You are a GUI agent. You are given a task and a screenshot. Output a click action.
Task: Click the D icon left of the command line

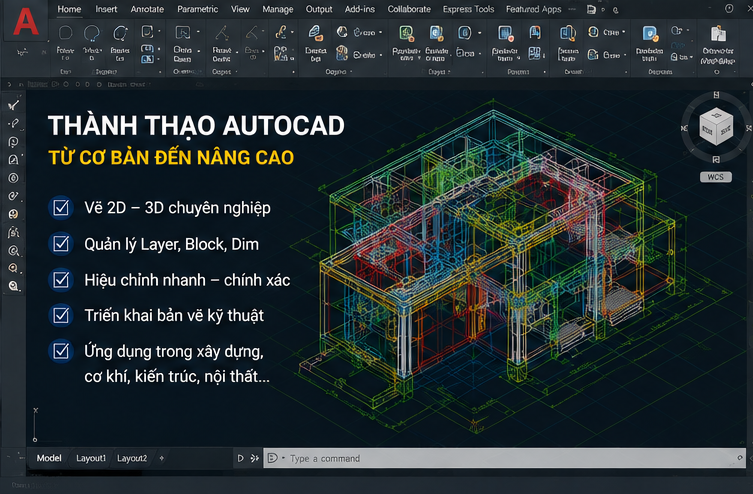(241, 458)
